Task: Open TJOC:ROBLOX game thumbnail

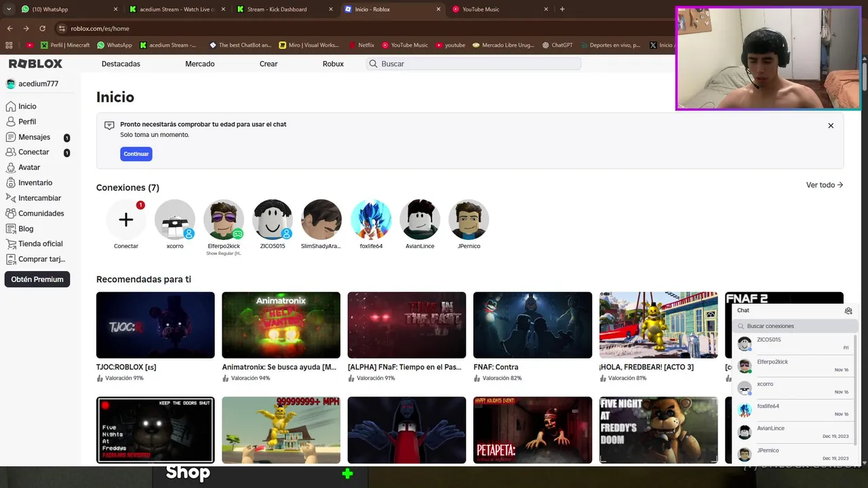Action: pyautogui.click(x=155, y=325)
